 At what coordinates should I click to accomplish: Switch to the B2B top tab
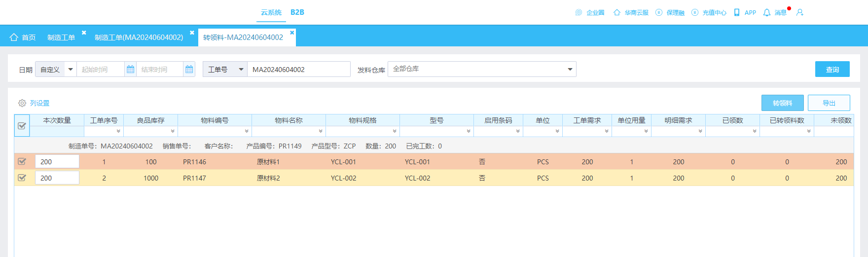297,12
